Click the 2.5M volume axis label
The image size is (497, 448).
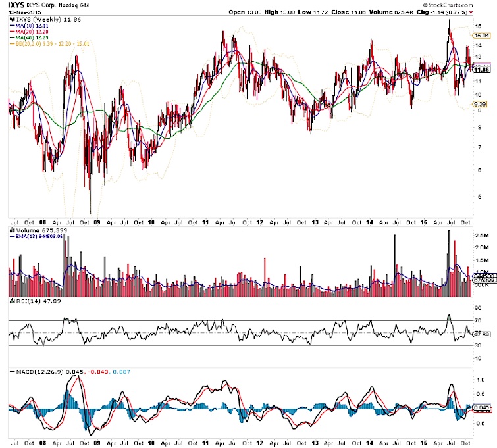pos(482,236)
